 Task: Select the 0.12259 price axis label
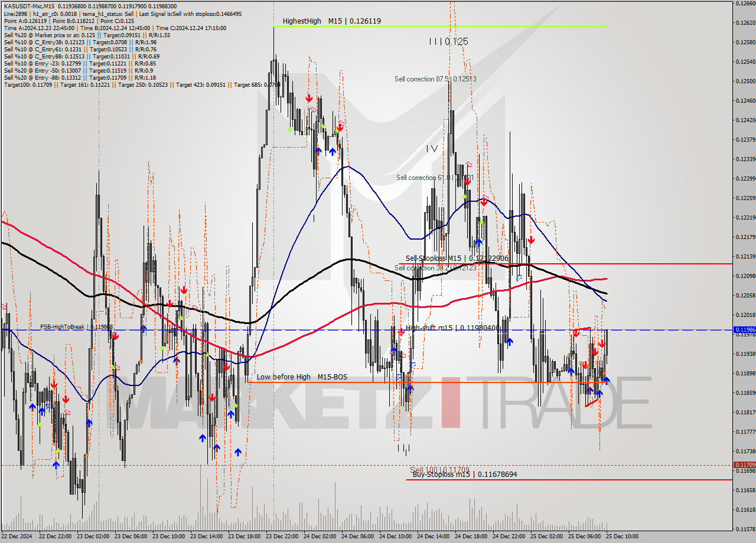(x=745, y=198)
